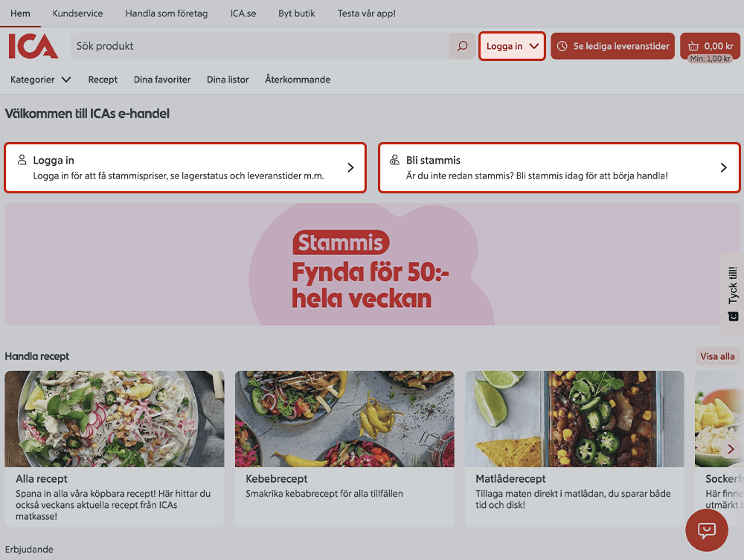Open Dina favoriter
Viewport: 744px width, 560px height.
click(x=162, y=80)
